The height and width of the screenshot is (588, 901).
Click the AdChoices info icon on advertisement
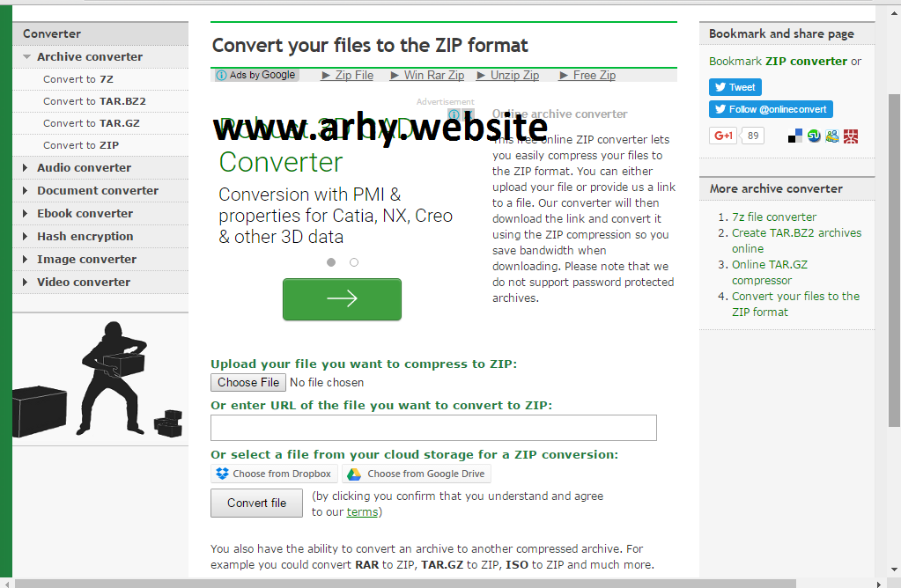[454, 114]
